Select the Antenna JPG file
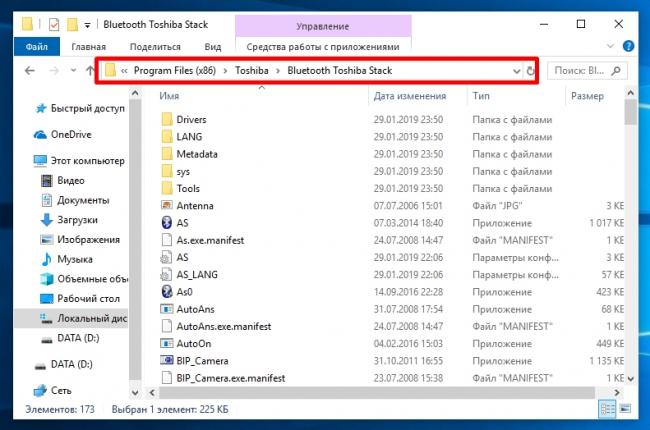650x430 pixels. (195, 206)
